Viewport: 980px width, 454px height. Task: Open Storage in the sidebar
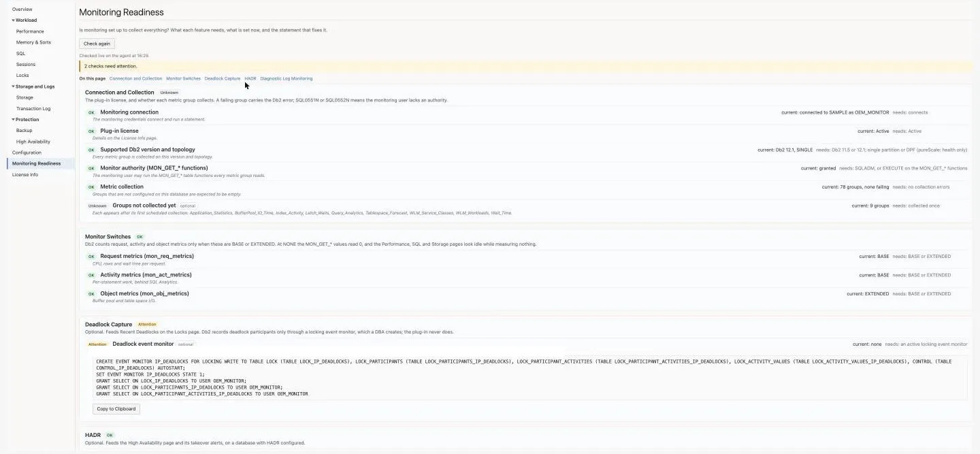[x=24, y=97]
